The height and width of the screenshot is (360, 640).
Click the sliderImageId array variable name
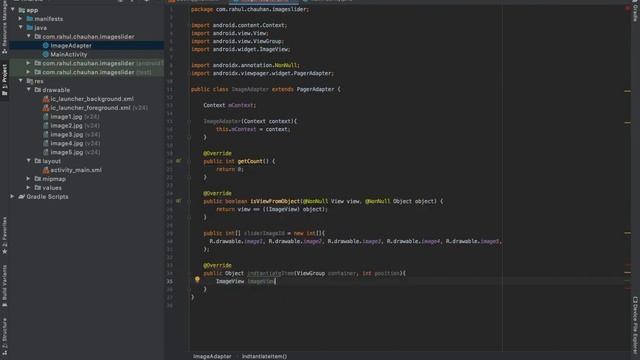(x=264, y=233)
